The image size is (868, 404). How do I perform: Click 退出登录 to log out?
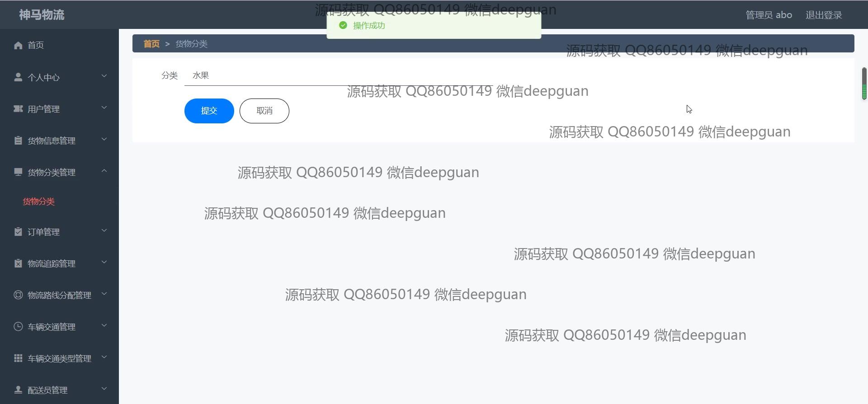point(824,15)
